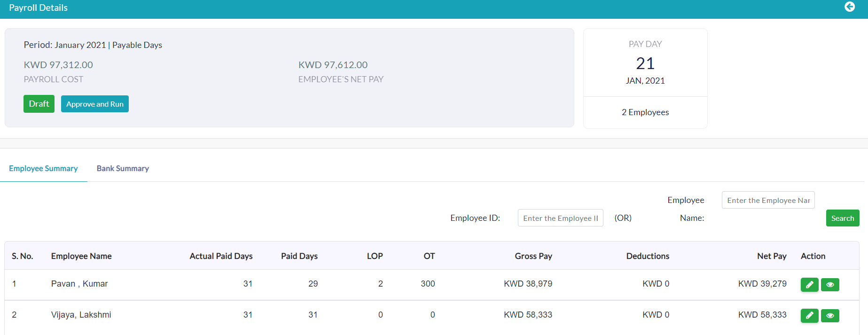Click pay day number 21
This screenshot has width=868, height=335.
pyautogui.click(x=645, y=63)
